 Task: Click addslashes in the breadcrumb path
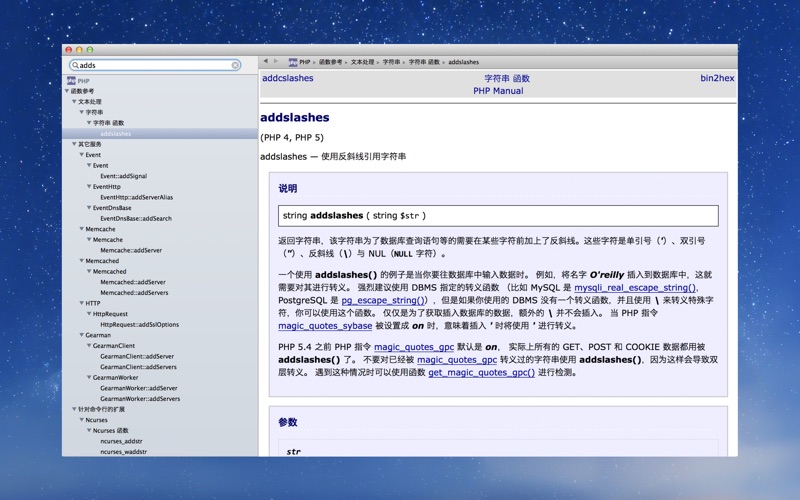point(464,62)
